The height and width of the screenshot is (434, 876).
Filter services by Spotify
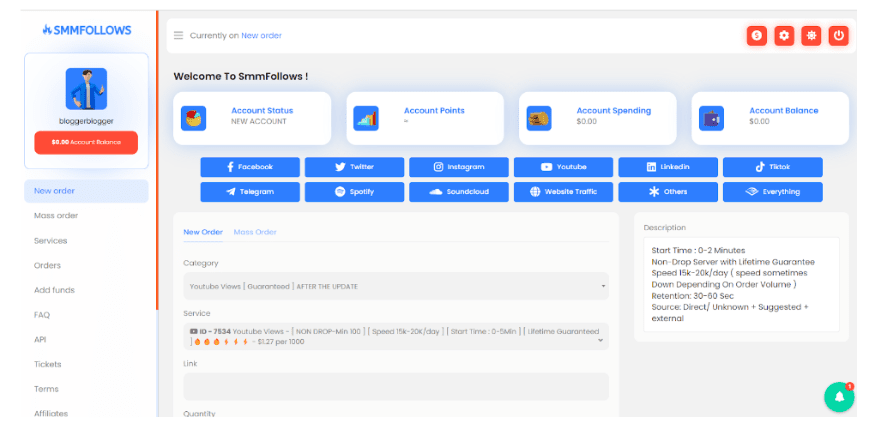click(354, 192)
